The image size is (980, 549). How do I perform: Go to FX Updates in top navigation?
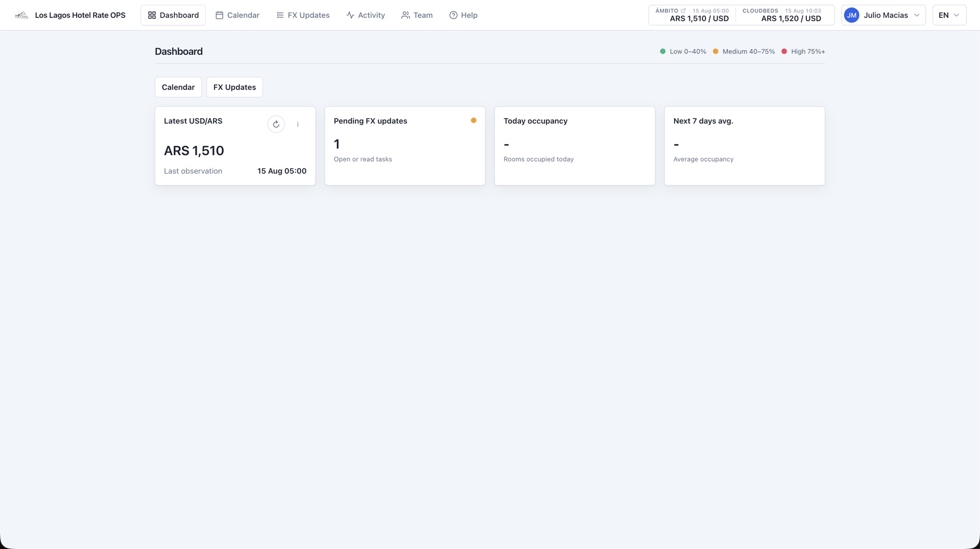(x=303, y=15)
